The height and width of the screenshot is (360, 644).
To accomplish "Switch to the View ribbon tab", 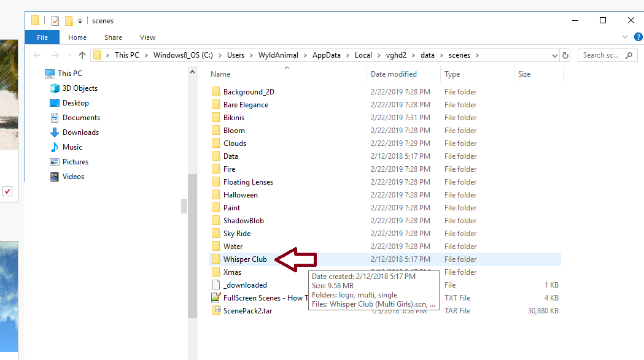I will pyautogui.click(x=147, y=37).
